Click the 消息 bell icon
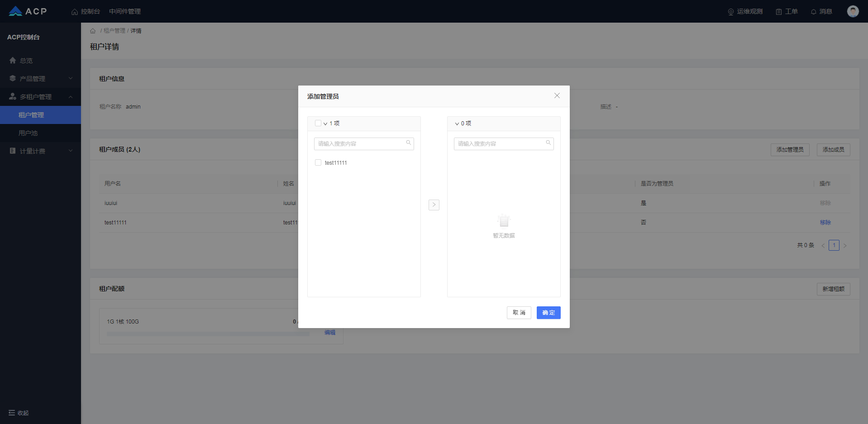 click(x=813, y=12)
